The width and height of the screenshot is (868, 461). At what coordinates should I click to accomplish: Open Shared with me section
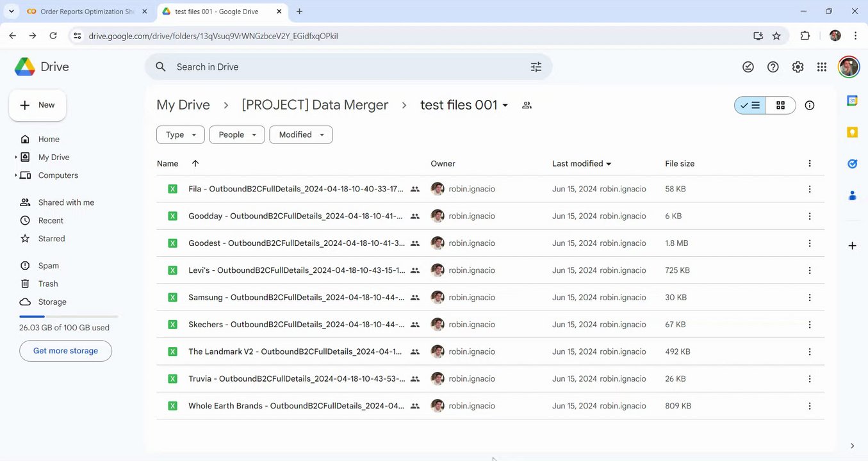click(x=66, y=202)
